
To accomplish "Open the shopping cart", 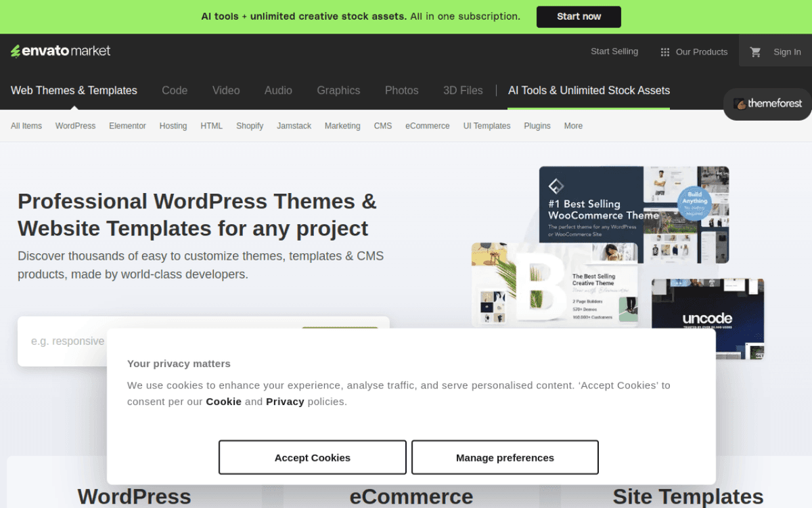I will coord(755,51).
